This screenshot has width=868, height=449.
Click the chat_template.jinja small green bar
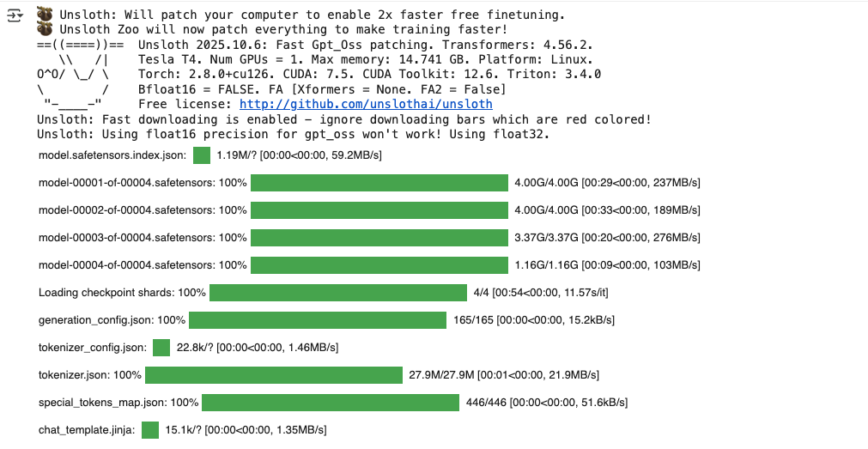[x=150, y=430]
